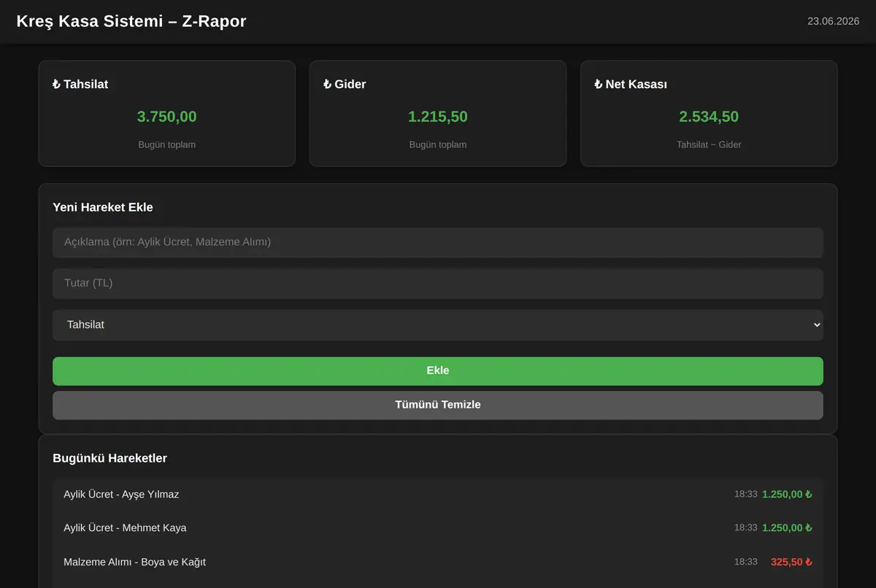The height and width of the screenshot is (588, 876).
Task: Click the 3.750,00 Tahsilat total value
Action: tap(167, 117)
